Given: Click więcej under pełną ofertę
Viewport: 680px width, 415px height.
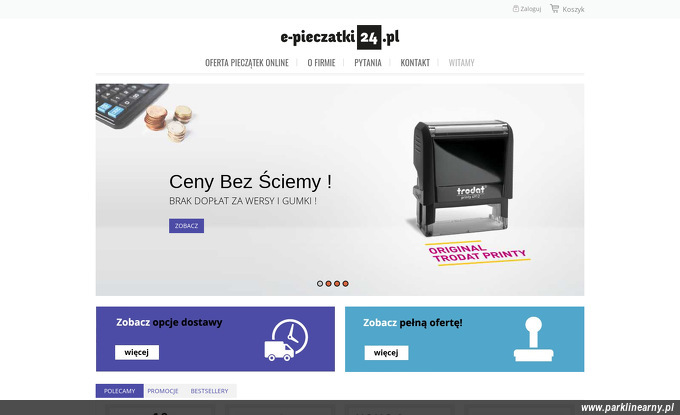Looking at the screenshot, I should tap(386, 353).
